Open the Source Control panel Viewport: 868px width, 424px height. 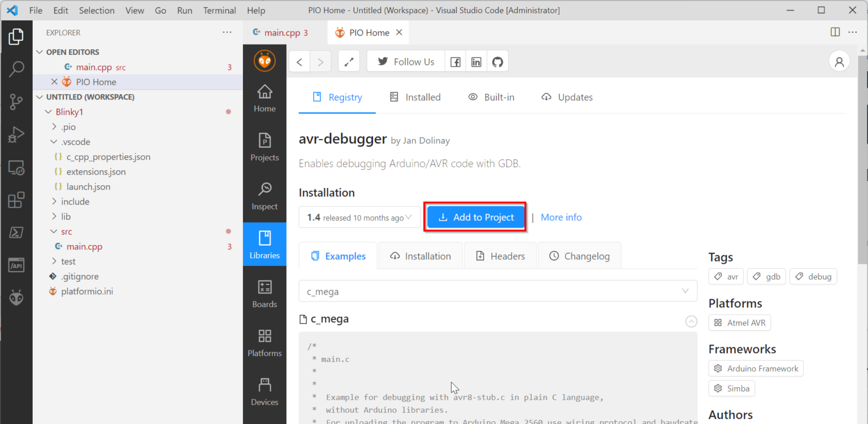[x=16, y=102]
